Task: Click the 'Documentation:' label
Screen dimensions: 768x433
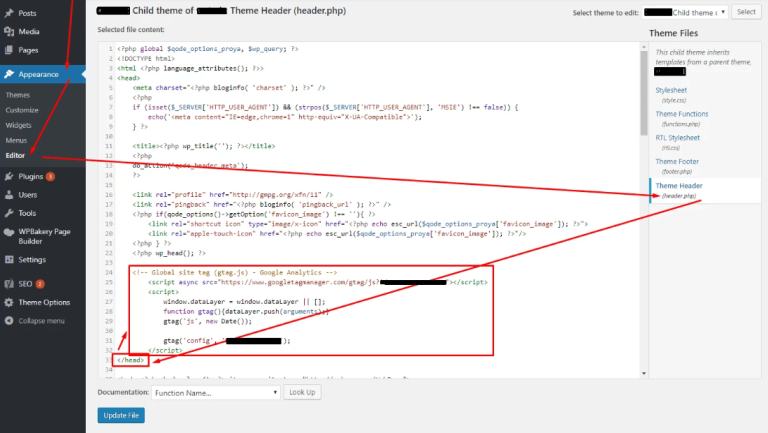Action: click(123, 392)
